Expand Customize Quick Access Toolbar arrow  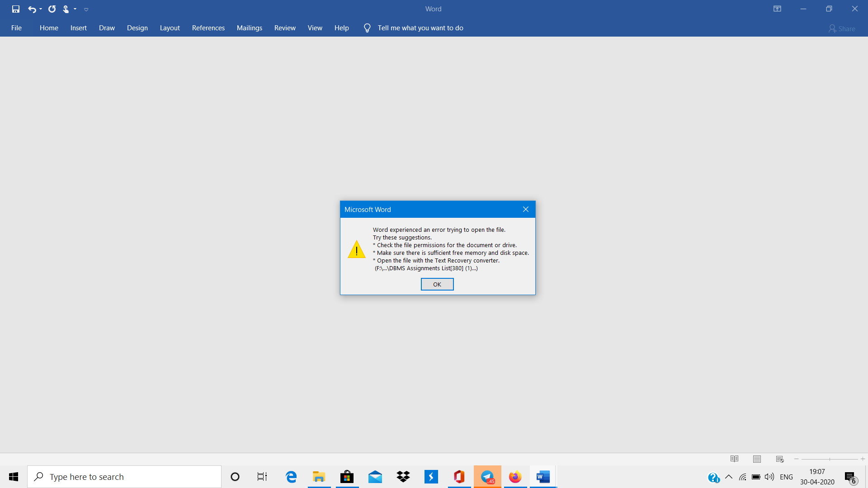(86, 9)
